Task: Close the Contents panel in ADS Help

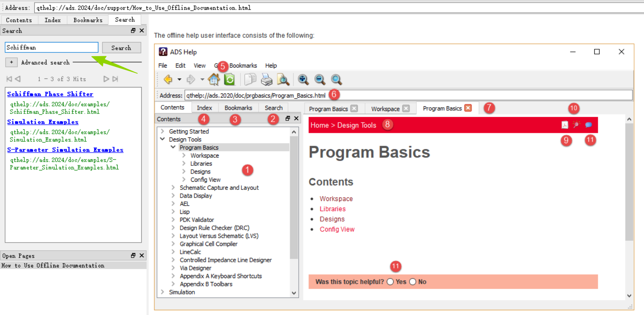Action: click(296, 118)
